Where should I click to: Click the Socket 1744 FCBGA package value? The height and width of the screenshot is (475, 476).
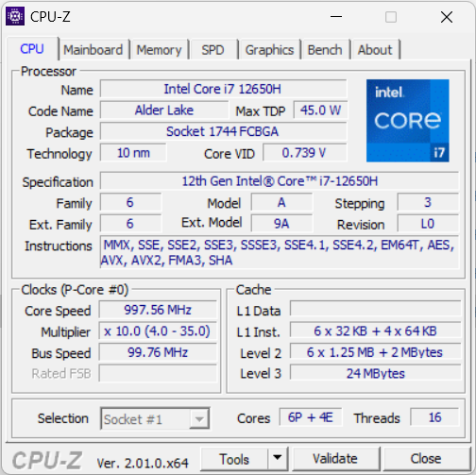click(x=223, y=131)
